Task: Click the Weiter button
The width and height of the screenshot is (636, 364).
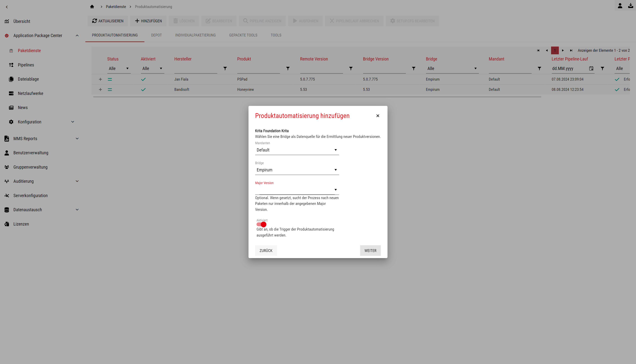Action: pyautogui.click(x=370, y=250)
